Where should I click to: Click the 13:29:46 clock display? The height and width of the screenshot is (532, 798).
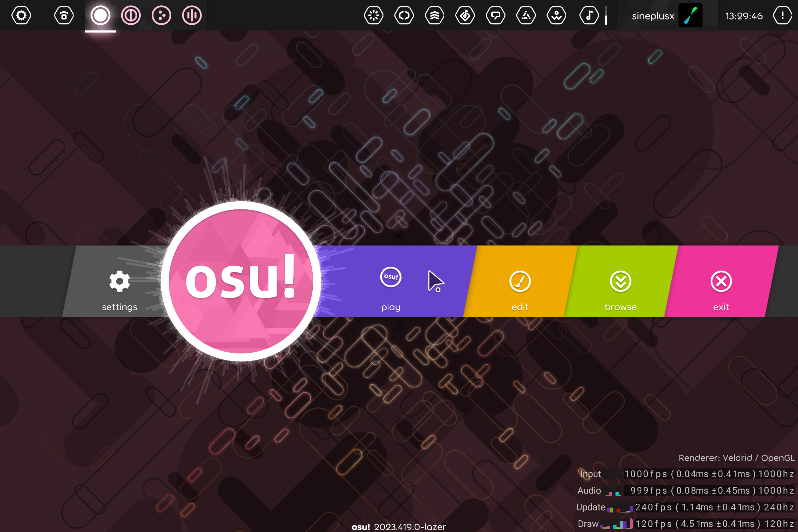(744, 16)
